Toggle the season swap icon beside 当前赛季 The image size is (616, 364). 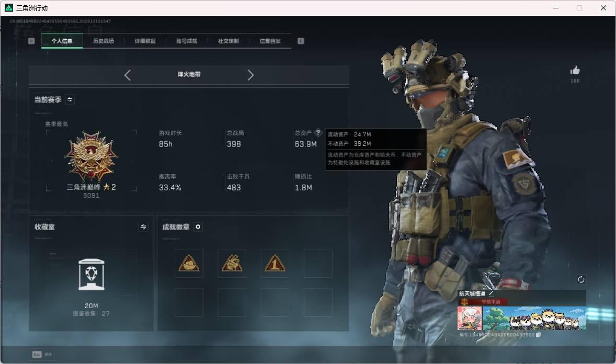[x=70, y=99]
